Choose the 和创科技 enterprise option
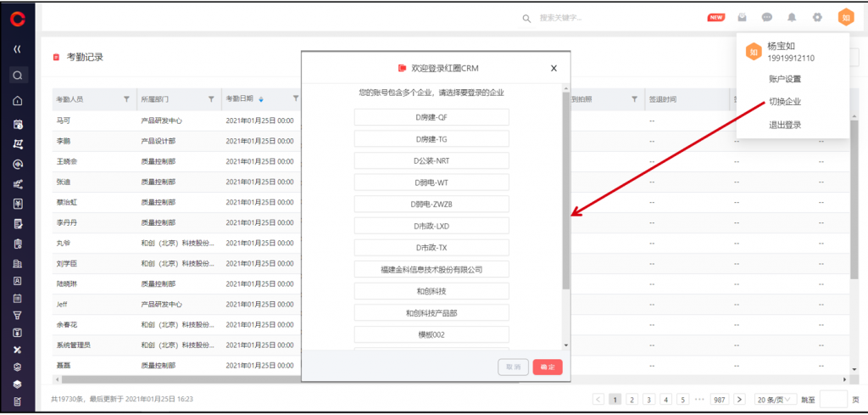The height and width of the screenshot is (415, 868). tap(431, 291)
